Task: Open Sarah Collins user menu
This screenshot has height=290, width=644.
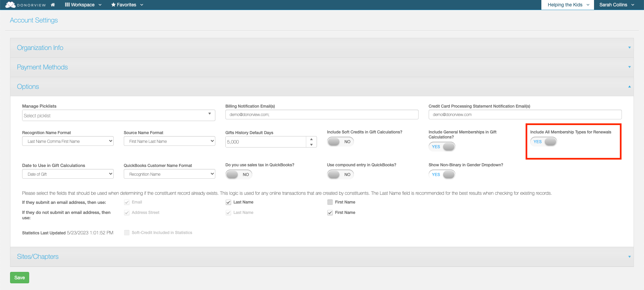Action: 617,5
